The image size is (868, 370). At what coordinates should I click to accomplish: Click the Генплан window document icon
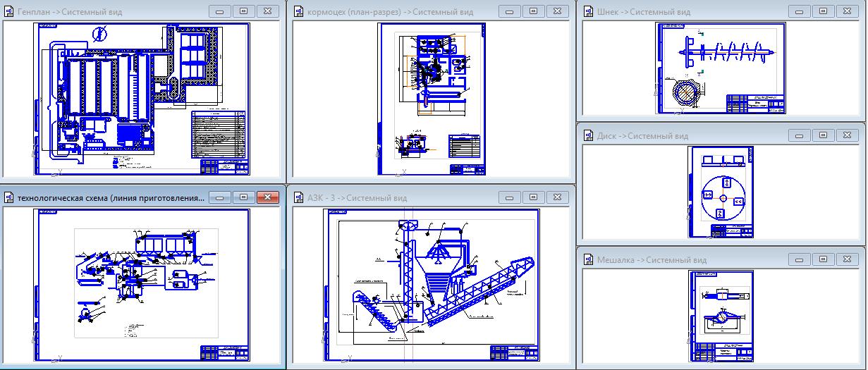tap(8, 12)
